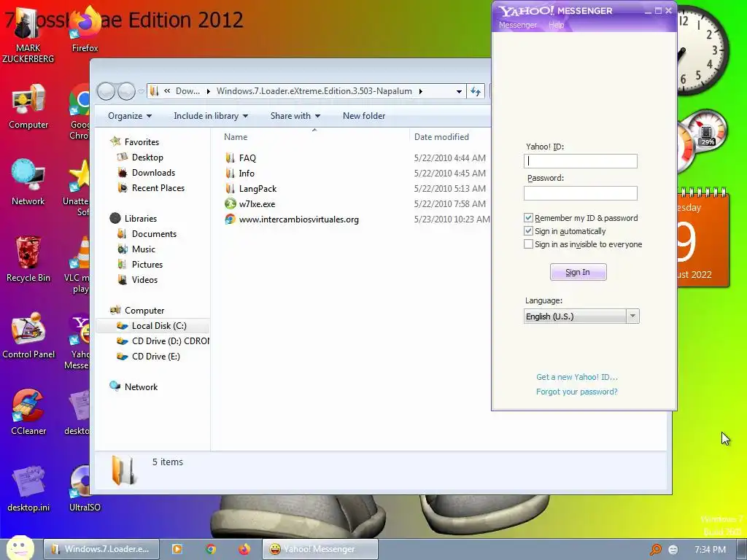Select CD Drive (E:) in navigation pane
This screenshot has width=747, height=560.
pyautogui.click(x=155, y=356)
